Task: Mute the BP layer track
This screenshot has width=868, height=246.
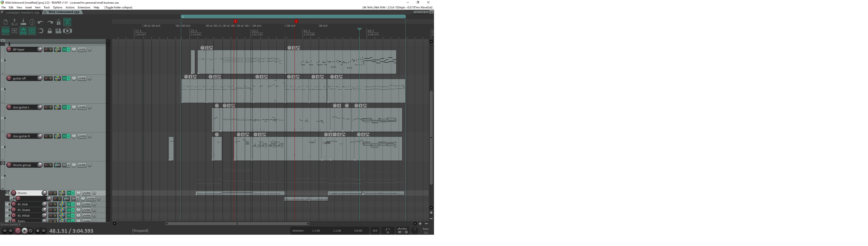Action: (x=46, y=50)
